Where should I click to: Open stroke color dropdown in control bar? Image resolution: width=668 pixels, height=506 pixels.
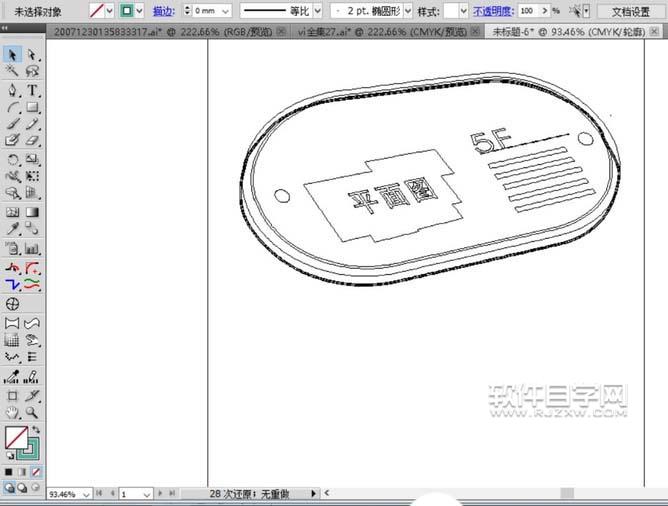pyautogui.click(x=139, y=11)
